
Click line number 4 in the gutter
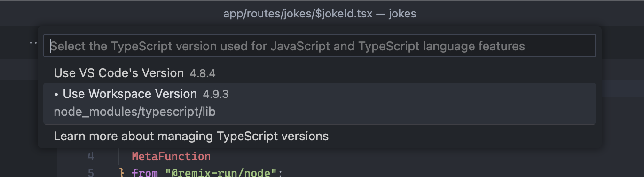[91, 156]
